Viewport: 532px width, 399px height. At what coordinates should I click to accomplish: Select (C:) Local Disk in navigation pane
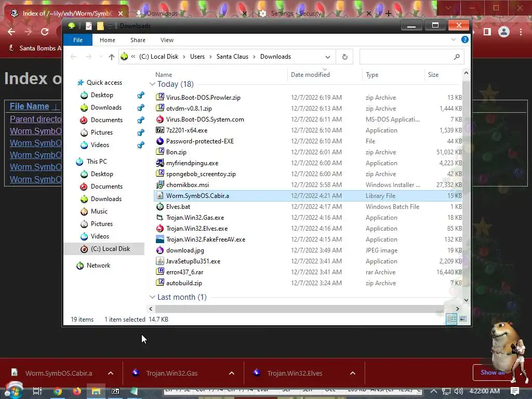(x=110, y=249)
